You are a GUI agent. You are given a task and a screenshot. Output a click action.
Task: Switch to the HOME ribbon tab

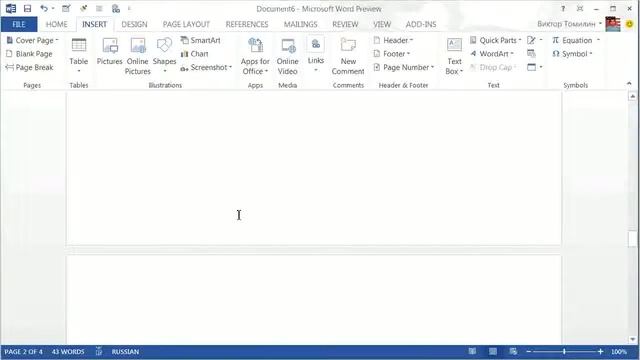(x=56, y=24)
